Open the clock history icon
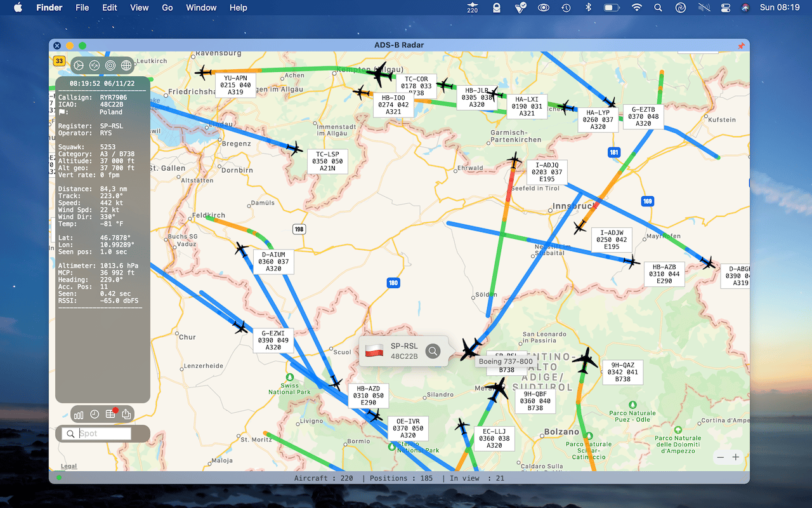The image size is (812, 508). pyautogui.click(x=95, y=415)
